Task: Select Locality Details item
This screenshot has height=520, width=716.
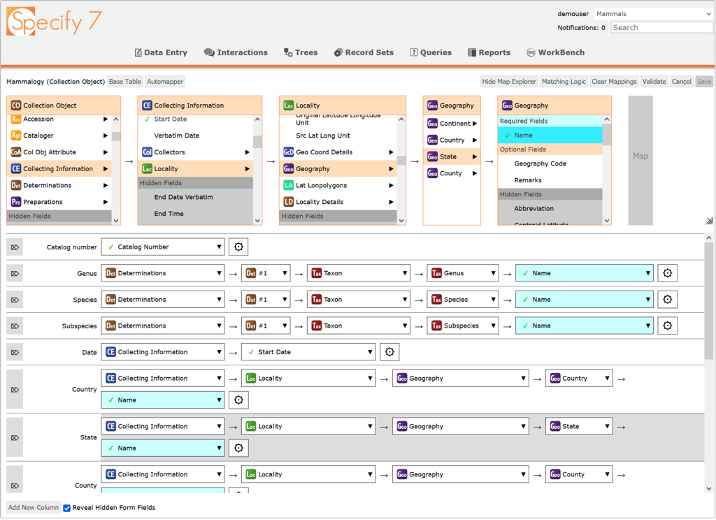Action: pos(338,202)
